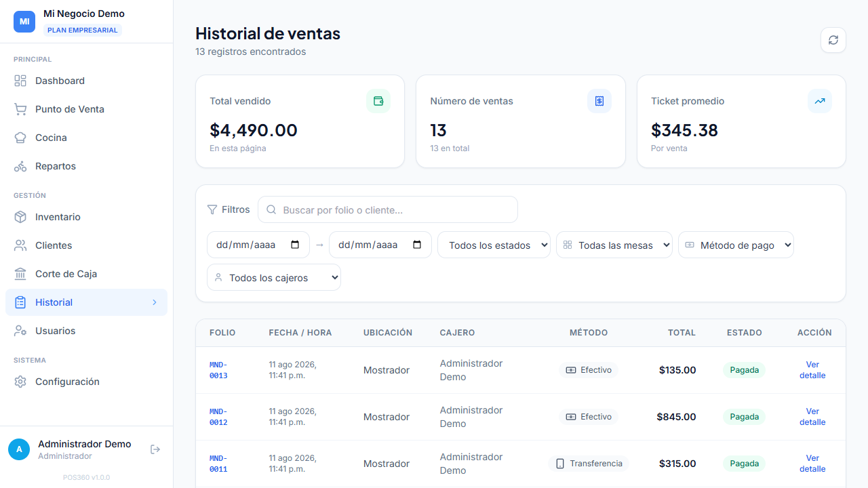Click the $135.00 total amount
This screenshot has width=868, height=488.
click(677, 370)
